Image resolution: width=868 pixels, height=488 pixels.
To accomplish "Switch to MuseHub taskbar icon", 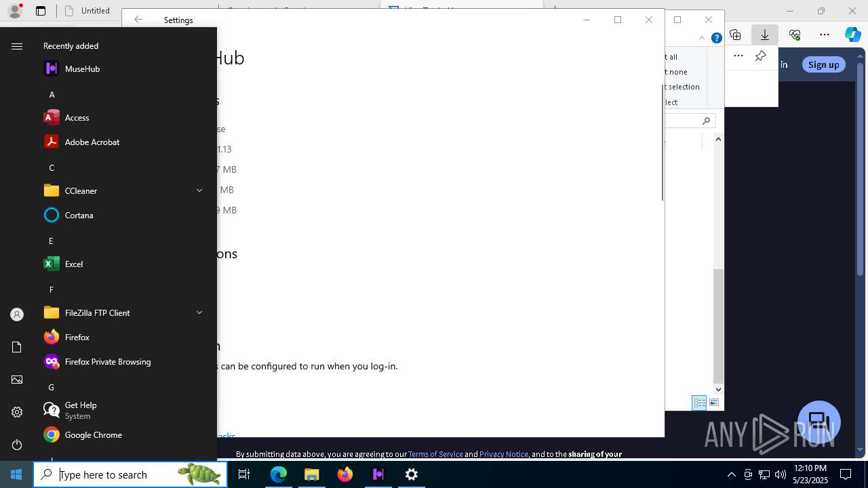I will point(378,474).
